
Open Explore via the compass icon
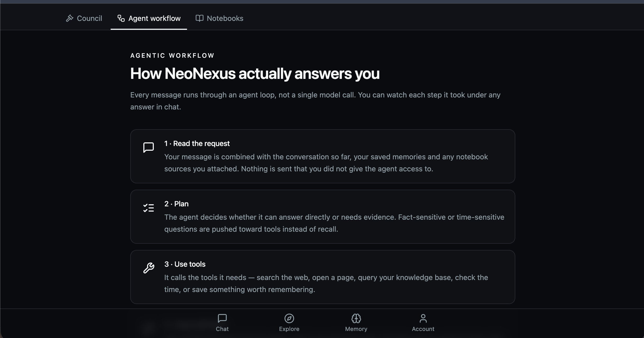(289, 318)
